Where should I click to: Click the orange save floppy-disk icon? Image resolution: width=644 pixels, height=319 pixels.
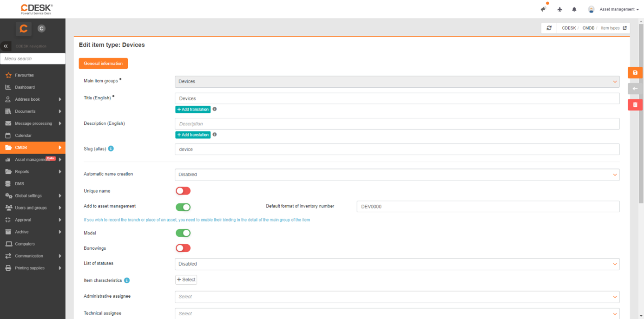pos(635,72)
